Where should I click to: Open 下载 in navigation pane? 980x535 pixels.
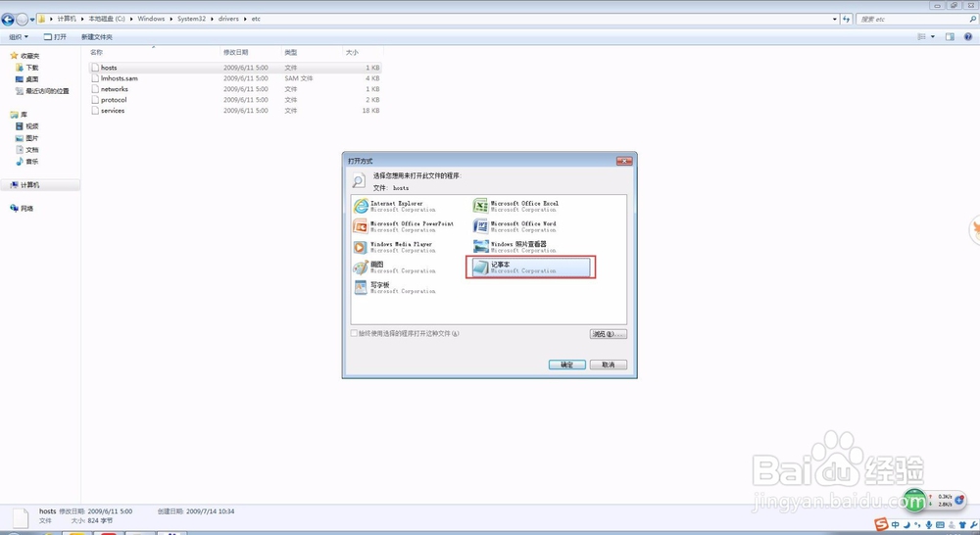(27, 68)
